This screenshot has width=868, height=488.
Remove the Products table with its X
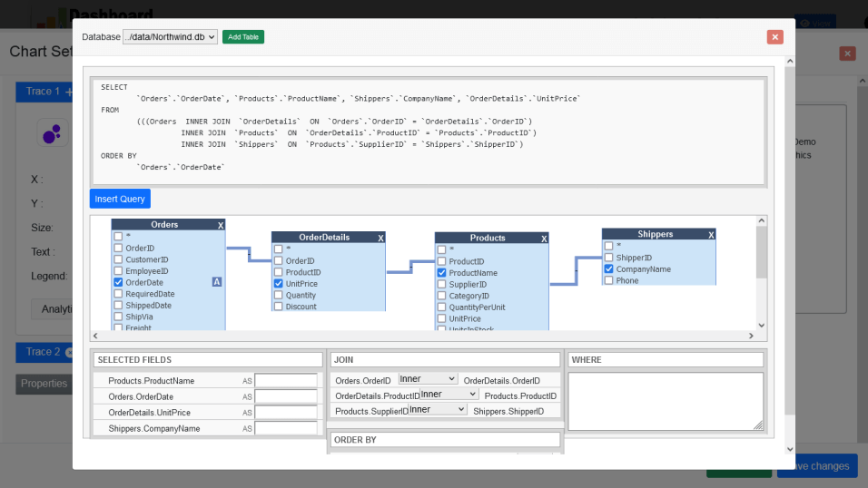pyautogui.click(x=544, y=239)
